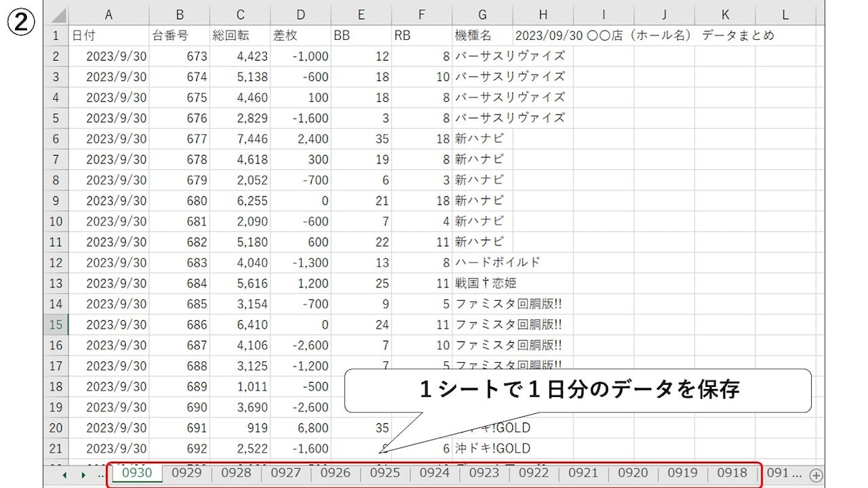Screen dimensions: 868x488
Task: Select column L header
Action: (785, 14)
